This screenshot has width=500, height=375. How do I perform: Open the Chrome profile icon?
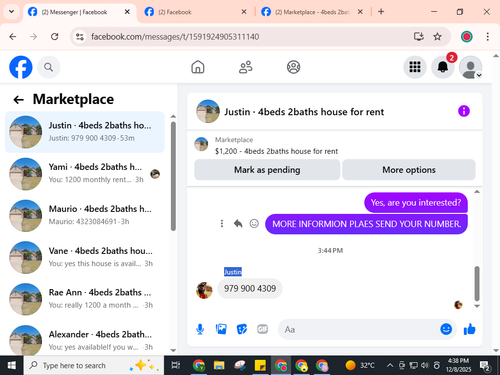pos(466,36)
